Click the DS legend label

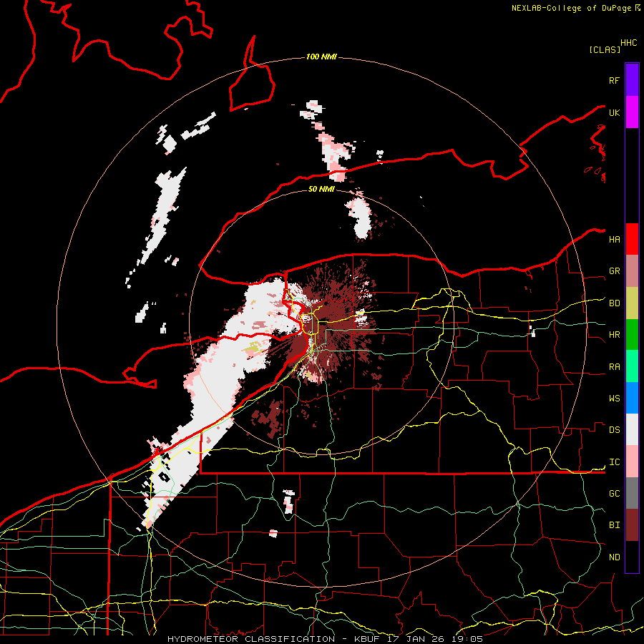click(614, 430)
